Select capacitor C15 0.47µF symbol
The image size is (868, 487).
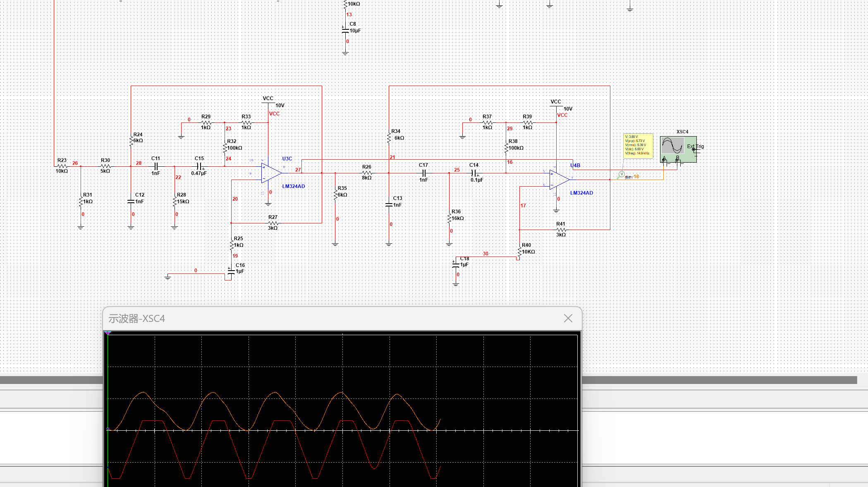pos(199,166)
